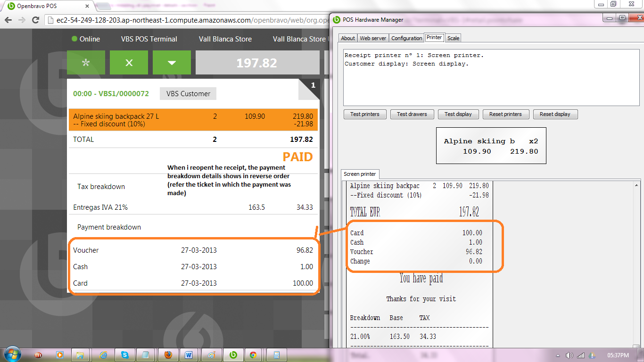The width and height of the screenshot is (644, 362).
Task: Click the POS Hardware Manager title bar icon
Action: click(x=336, y=20)
